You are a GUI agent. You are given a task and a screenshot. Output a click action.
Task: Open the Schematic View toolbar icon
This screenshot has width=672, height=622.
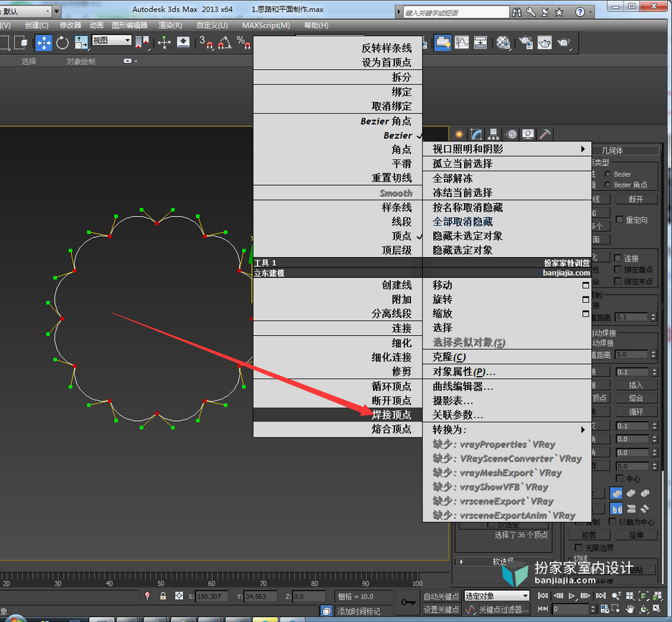481,42
